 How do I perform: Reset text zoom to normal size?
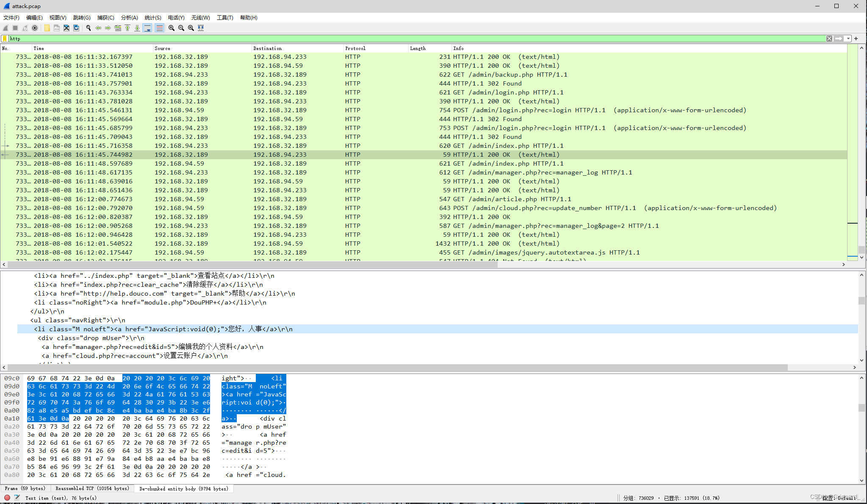(x=191, y=28)
